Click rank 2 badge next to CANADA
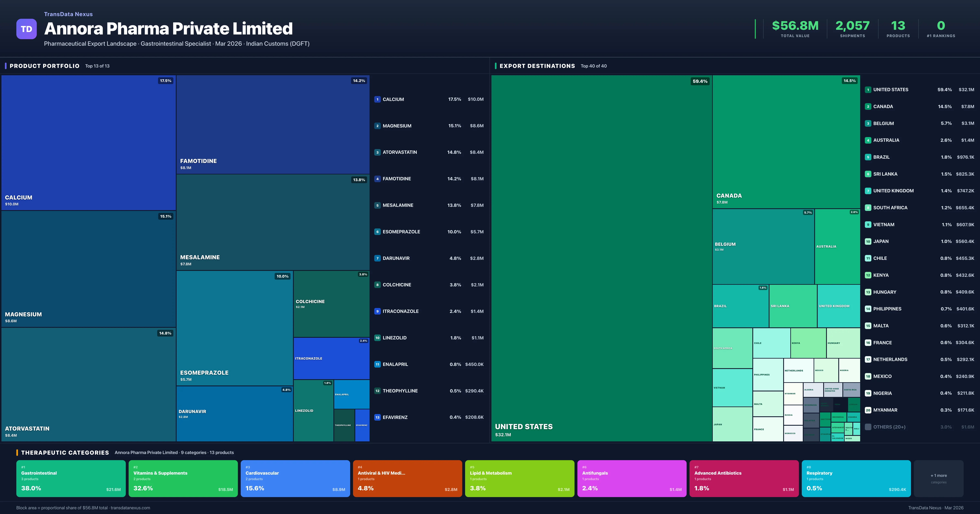This screenshot has height=514, width=980. coord(868,106)
